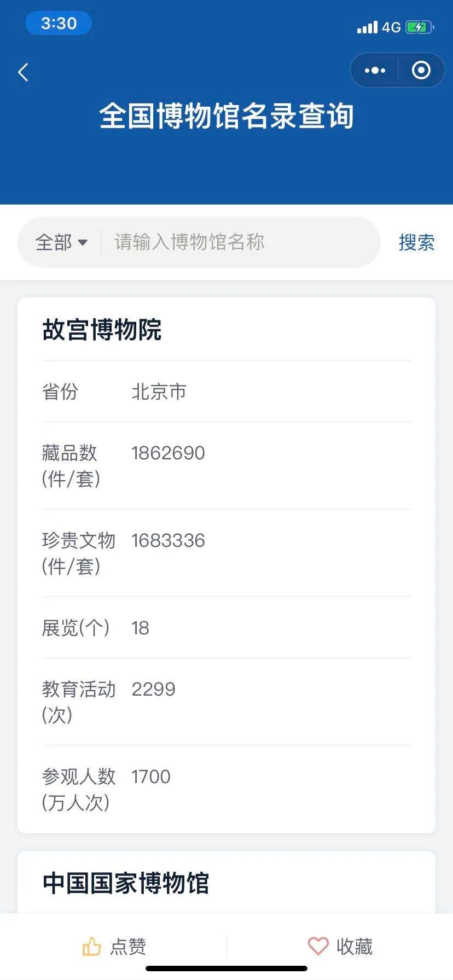Open the 中国国家博物馆 museum card
The image size is (453, 980).
click(x=126, y=883)
